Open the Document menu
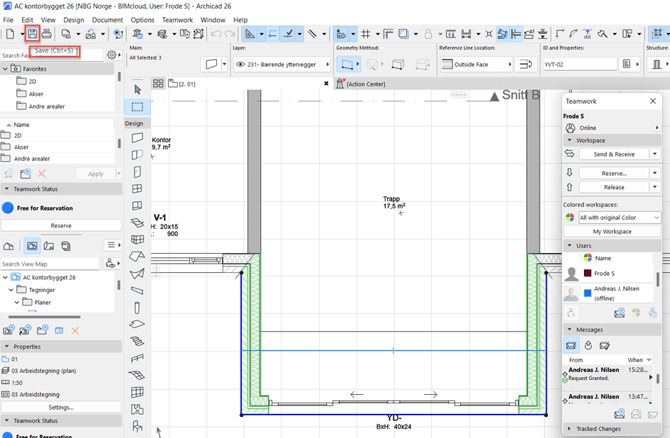 pyautogui.click(x=107, y=20)
